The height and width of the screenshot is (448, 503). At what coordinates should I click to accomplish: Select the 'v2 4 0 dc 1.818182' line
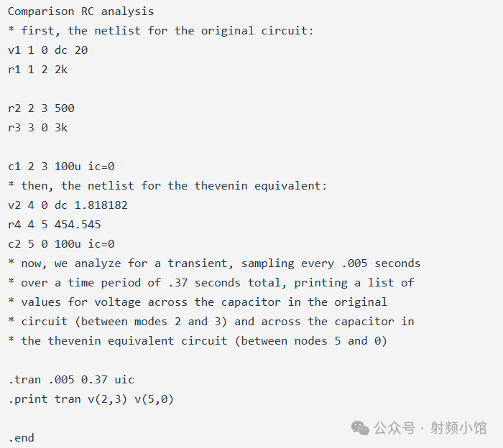tap(68, 205)
